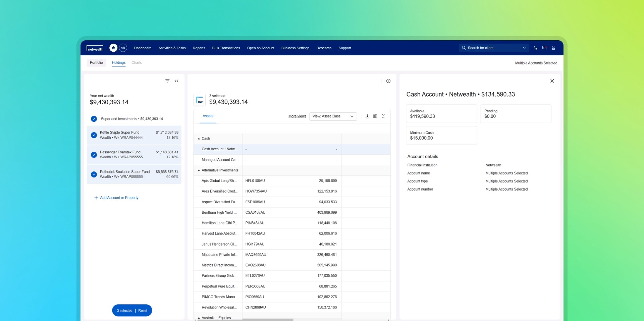The width and height of the screenshot is (644, 321).
Task: Switch to the Charts tab
Action: click(137, 62)
